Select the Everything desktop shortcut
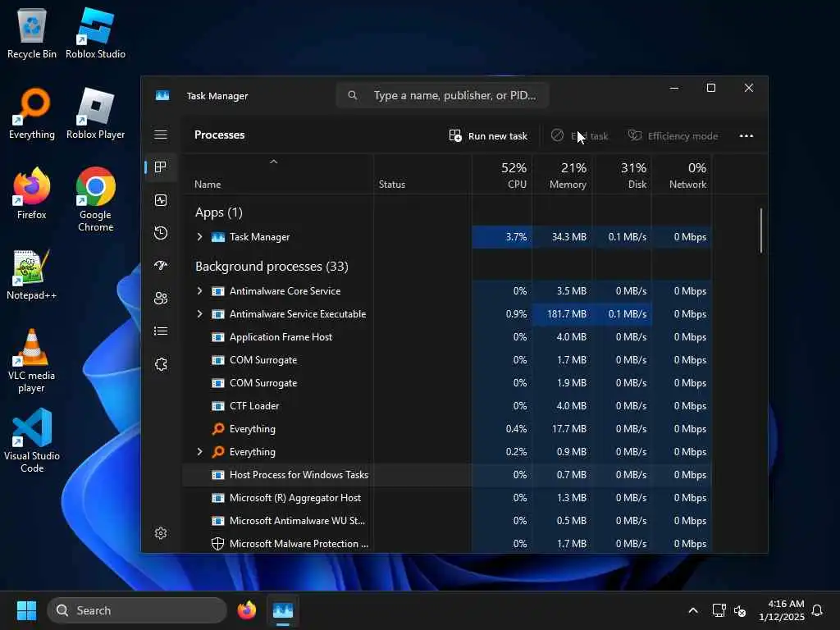The width and height of the screenshot is (840, 630). pos(32,113)
